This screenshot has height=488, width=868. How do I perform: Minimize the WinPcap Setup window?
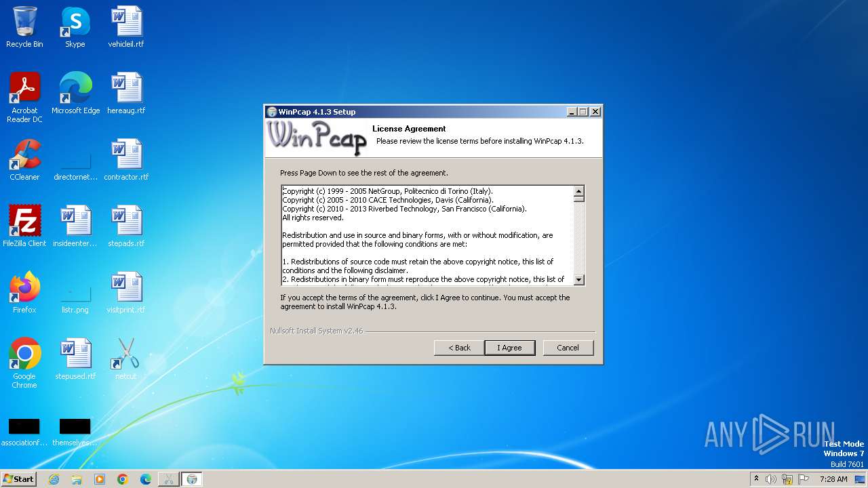571,112
